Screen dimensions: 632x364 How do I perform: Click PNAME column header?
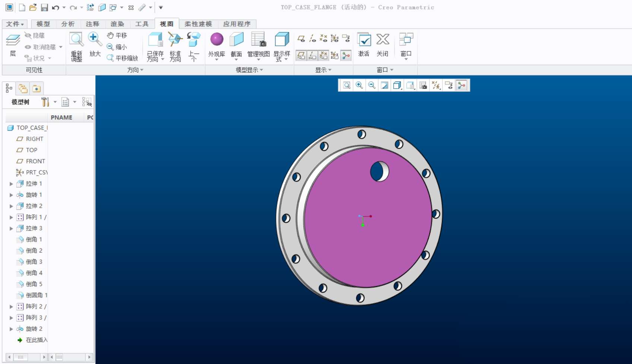61,118
